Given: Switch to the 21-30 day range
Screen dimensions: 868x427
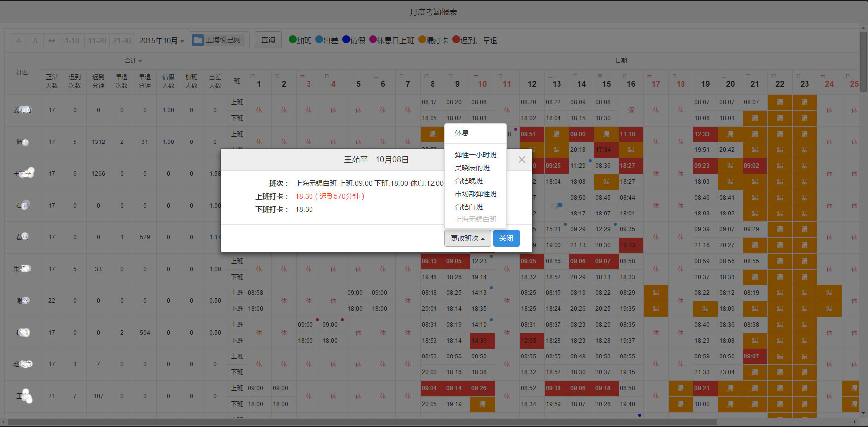Looking at the screenshot, I should pos(122,41).
